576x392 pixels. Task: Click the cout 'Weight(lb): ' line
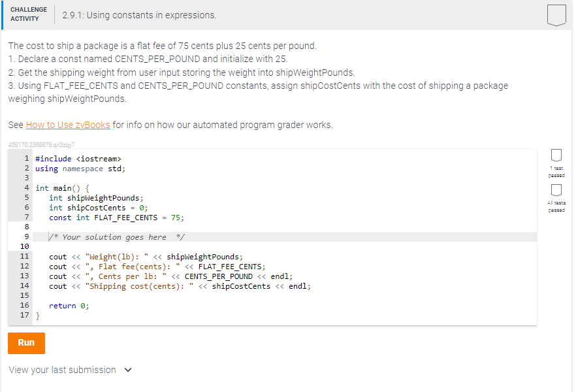point(146,257)
